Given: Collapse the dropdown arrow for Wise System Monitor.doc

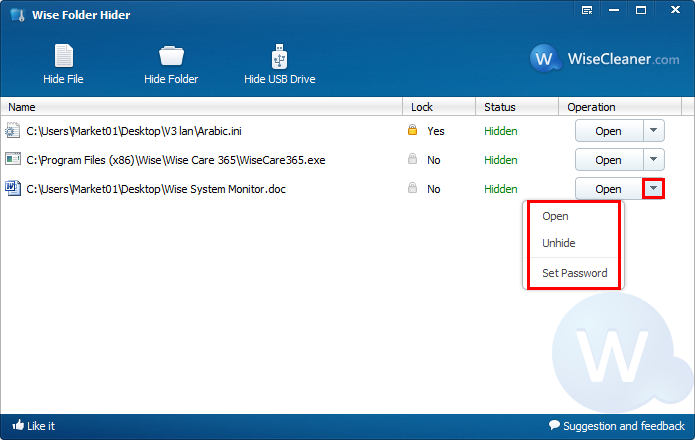Looking at the screenshot, I should click(653, 188).
